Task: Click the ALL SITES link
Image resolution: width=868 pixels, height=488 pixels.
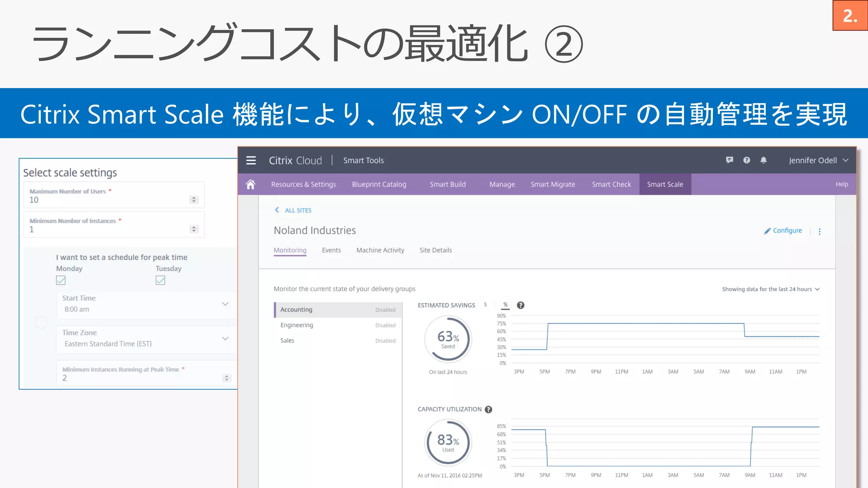Action: click(298, 210)
